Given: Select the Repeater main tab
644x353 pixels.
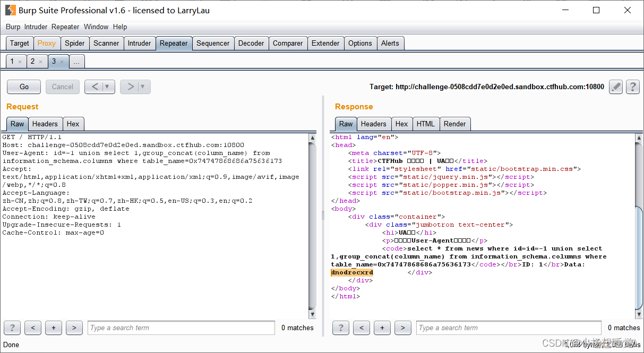Looking at the screenshot, I should pos(174,43).
